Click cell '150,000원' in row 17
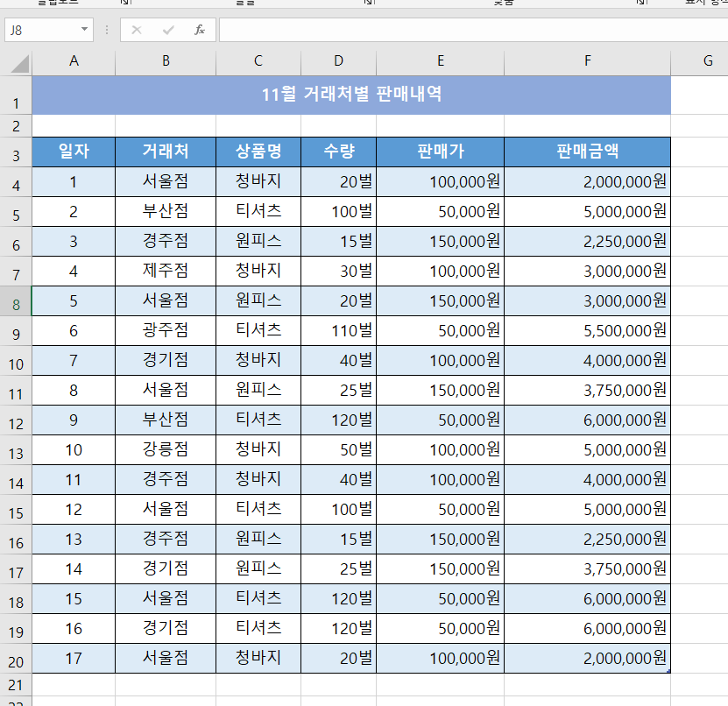The height and width of the screenshot is (706, 728). click(440, 569)
